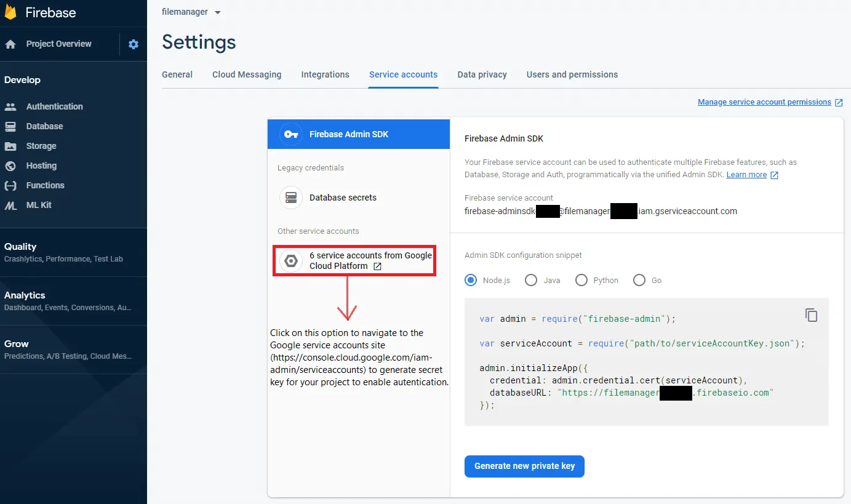Image resolution: width=851 pixels, height=504 pixels.
Task: Open Authentication in the Develop menu
Action: (54, 106)
